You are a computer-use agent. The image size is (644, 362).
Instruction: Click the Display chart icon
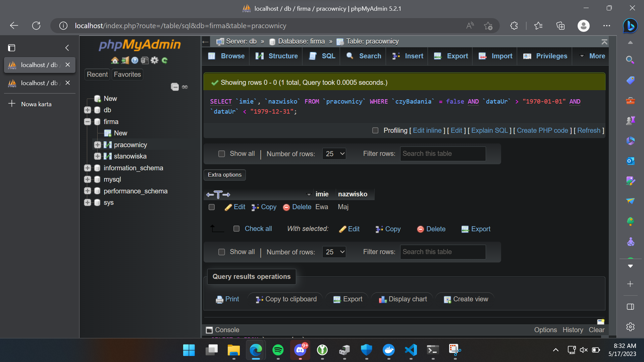(383, 300)
